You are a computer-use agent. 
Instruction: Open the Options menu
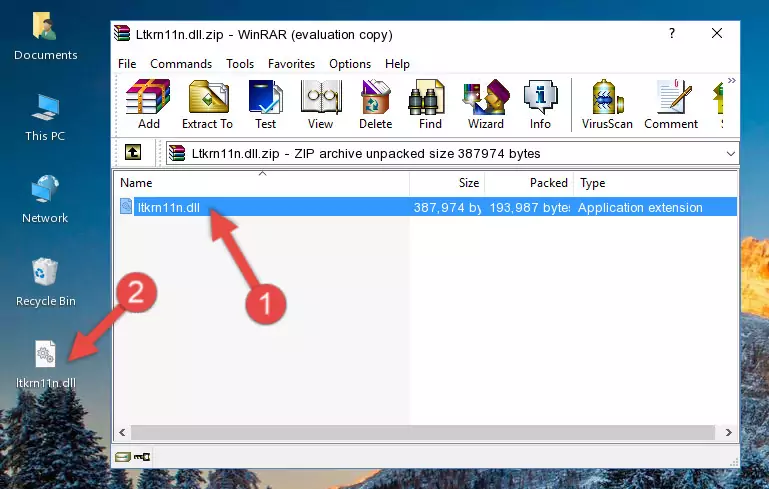point(350,64)
